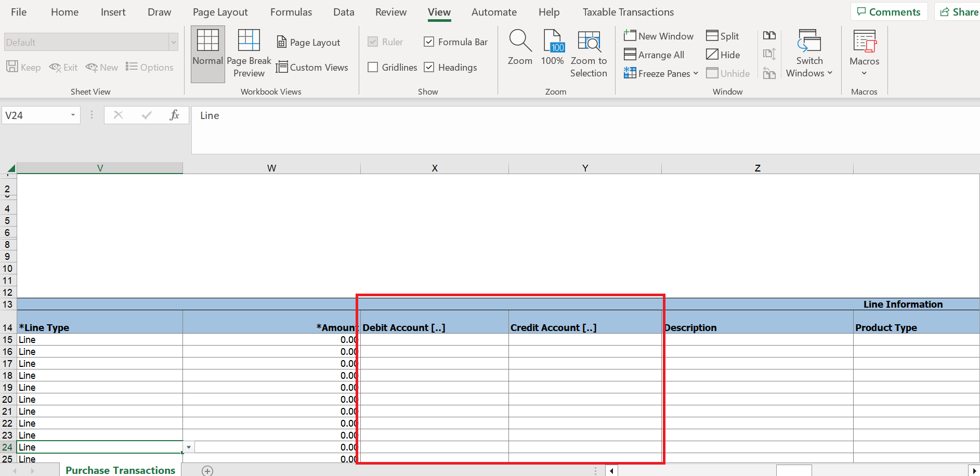Viewport: 980px width, 476px height.
Task: Open a New Window of the workbook
Action: tap(659, 36)
